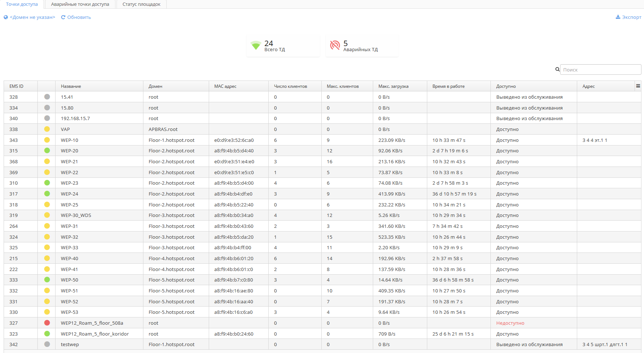Click the WEP-52 name cell
This screenshot has height=353, width=644.
click(99, 301)
